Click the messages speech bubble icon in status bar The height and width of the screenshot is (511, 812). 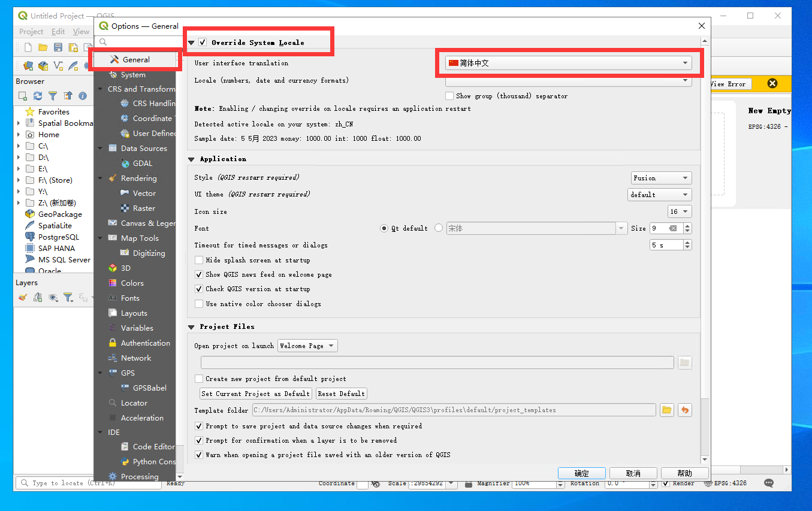(x=769, y=483)
